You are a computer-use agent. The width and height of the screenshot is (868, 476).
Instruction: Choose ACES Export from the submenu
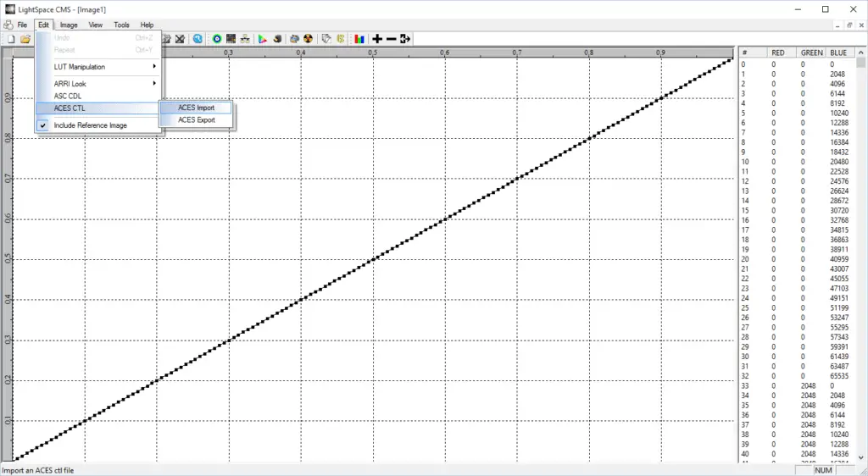coord(196,120)
